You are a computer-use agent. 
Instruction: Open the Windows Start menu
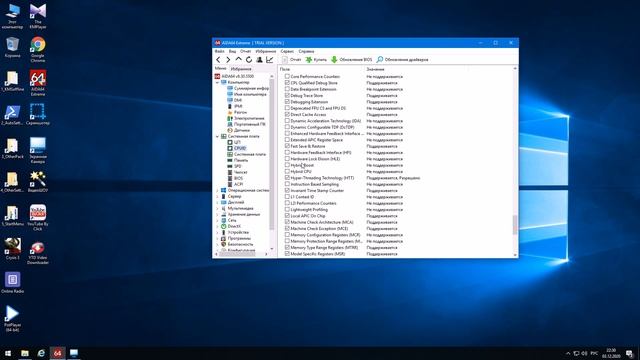click(8, 353)
